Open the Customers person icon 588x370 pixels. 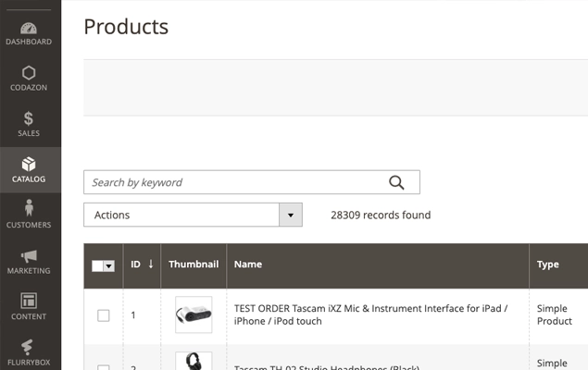coord(29,208)
